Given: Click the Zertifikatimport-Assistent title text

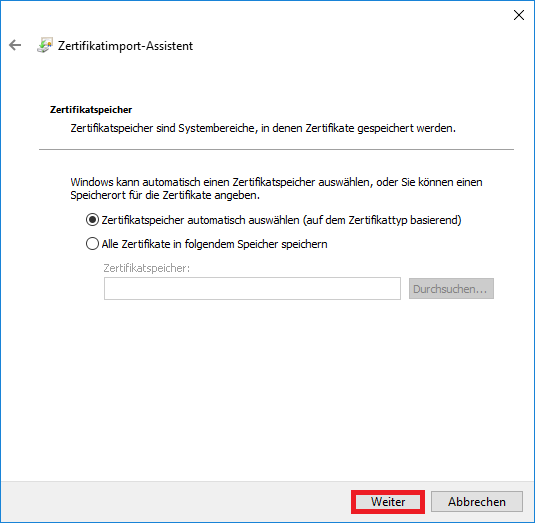Looking at the screenshot, I should tap(125, 46).
